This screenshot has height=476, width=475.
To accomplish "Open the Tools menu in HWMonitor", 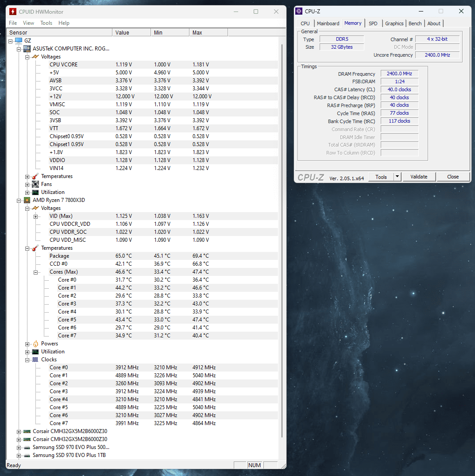I will [x=46, y=23].
